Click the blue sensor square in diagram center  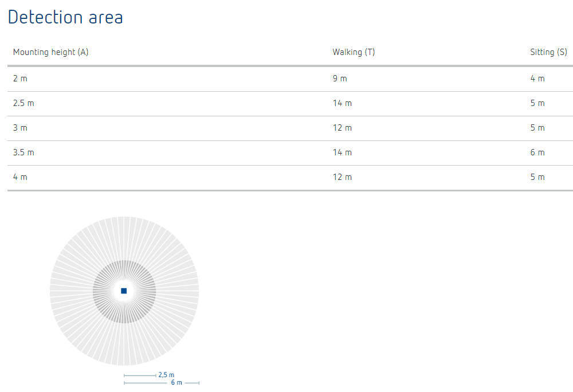pos(124,291)
